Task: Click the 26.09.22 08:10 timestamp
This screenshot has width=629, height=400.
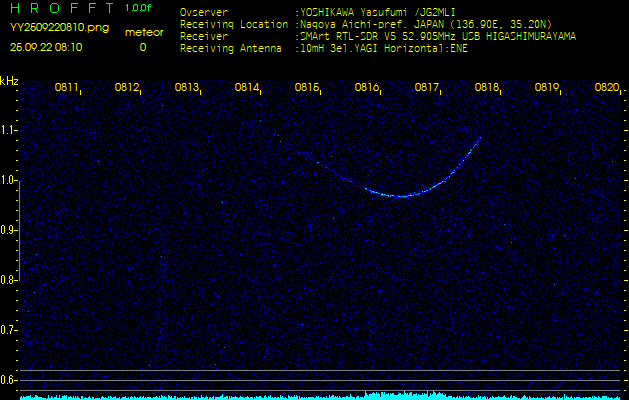Action: click(x=46, y=47)
